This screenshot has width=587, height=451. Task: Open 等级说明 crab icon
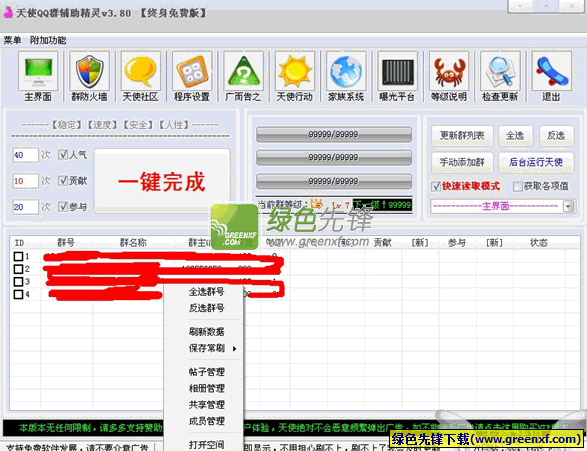449,71
